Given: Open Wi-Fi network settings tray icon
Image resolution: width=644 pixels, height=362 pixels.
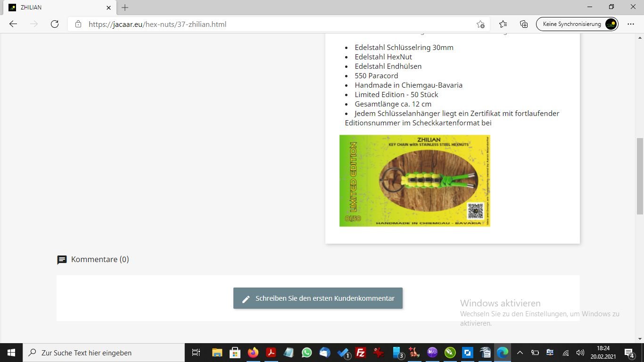Looking at the screenshot, I should pyautogui.click(x=566, y=353).
